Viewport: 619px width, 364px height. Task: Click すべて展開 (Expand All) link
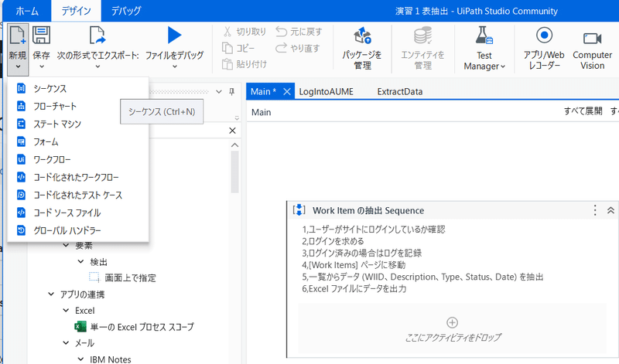coord(583,111)
